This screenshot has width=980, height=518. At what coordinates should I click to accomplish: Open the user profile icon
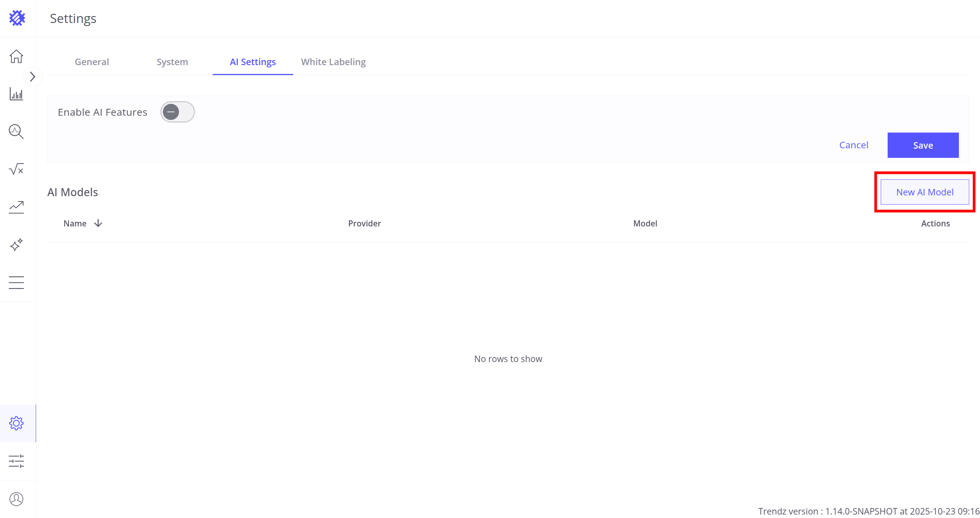(16, 499)
